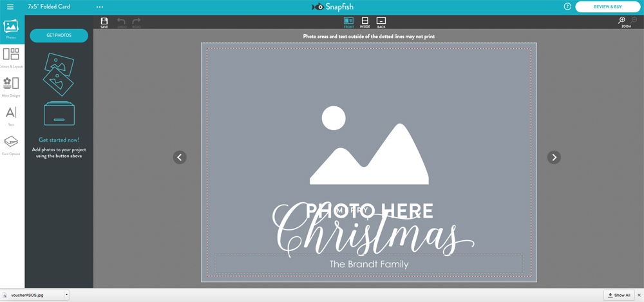The width and height of the screenshot is (644, 302).
Task: Open the More Designs panel
Action: [12, 86]
